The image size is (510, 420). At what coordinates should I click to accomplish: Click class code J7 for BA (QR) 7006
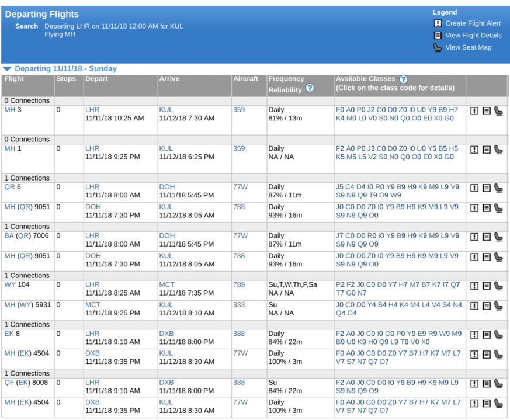point(339,235)
